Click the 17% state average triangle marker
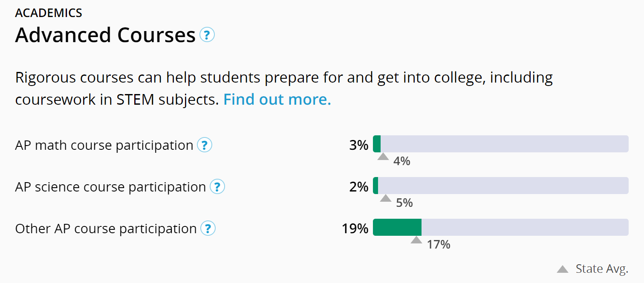The height and width of the screenshot is (283, 644). (x=416, y=240)
